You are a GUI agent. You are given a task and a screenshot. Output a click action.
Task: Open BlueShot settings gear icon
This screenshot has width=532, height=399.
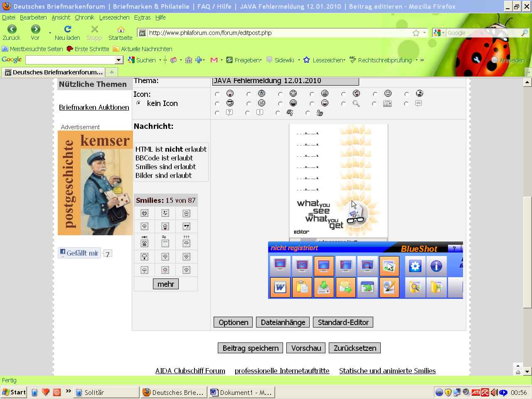tap(415, 266)
